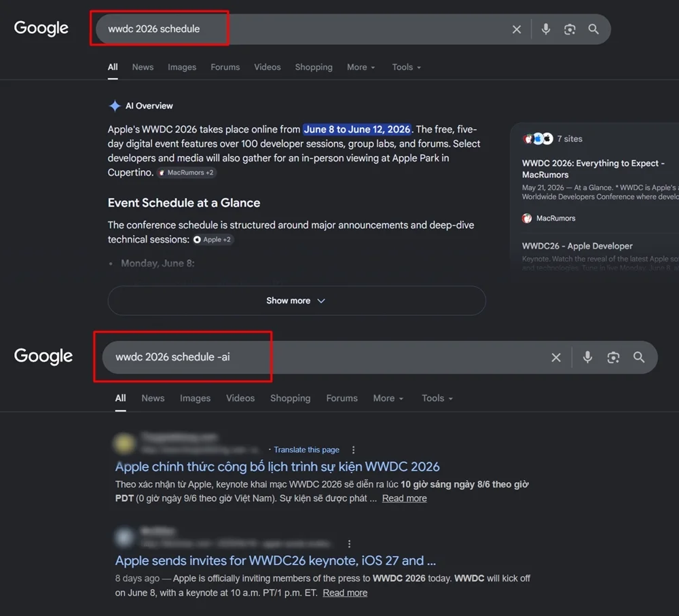Screen dimensions: 679x616
Task: Start voice search in top search bar
Action: click(546, 29)
